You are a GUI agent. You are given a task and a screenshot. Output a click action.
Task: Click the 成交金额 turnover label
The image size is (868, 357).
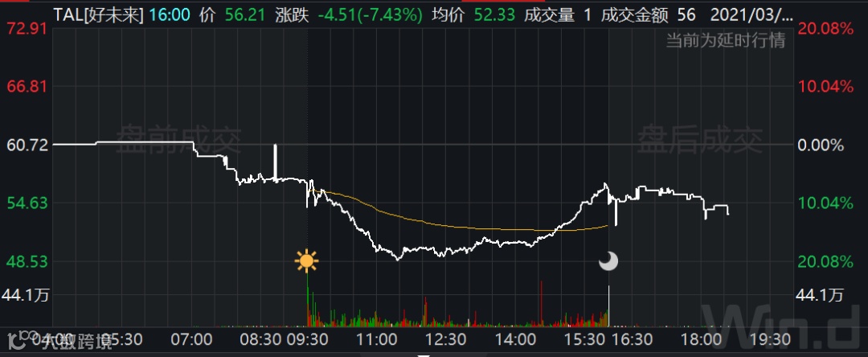click(633, 15)
